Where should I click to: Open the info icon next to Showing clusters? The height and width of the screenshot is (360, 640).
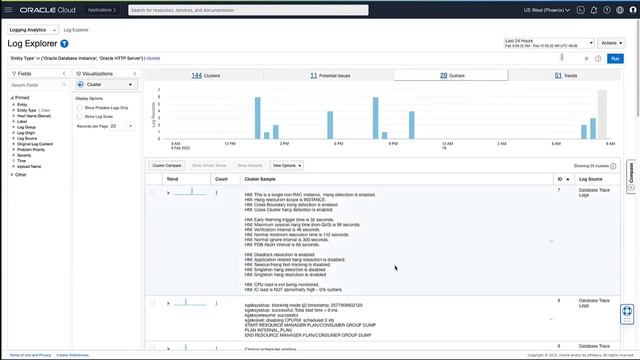coord(613,166)
